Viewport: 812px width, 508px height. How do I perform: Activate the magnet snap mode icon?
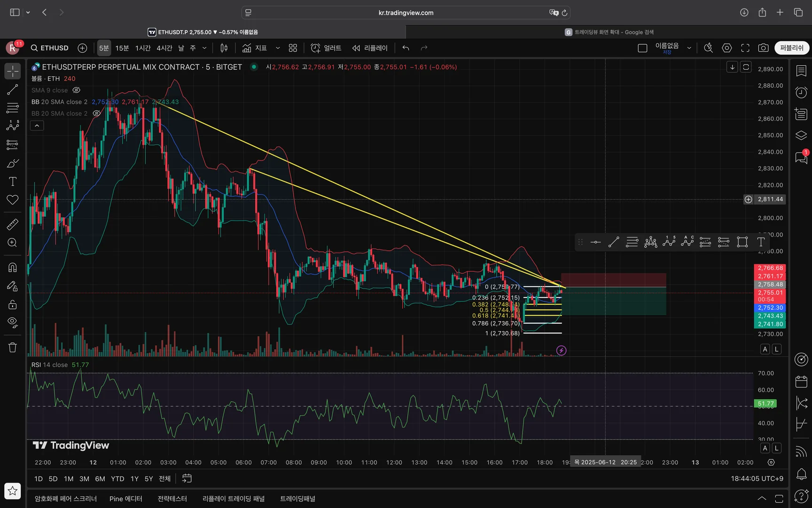point(13,267)
